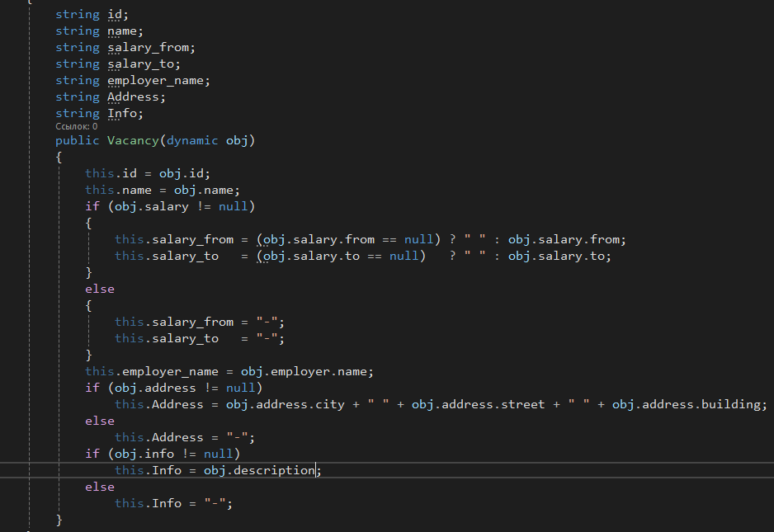
Task: Open the 'Ссылок: 0' CodeLens references link
Action: (x=77, y=126)
